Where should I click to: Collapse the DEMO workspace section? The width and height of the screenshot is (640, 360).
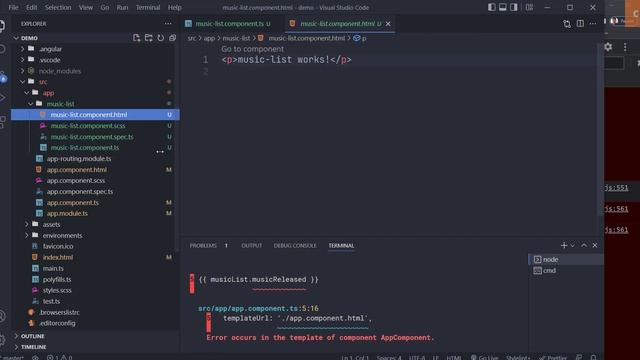16,38
